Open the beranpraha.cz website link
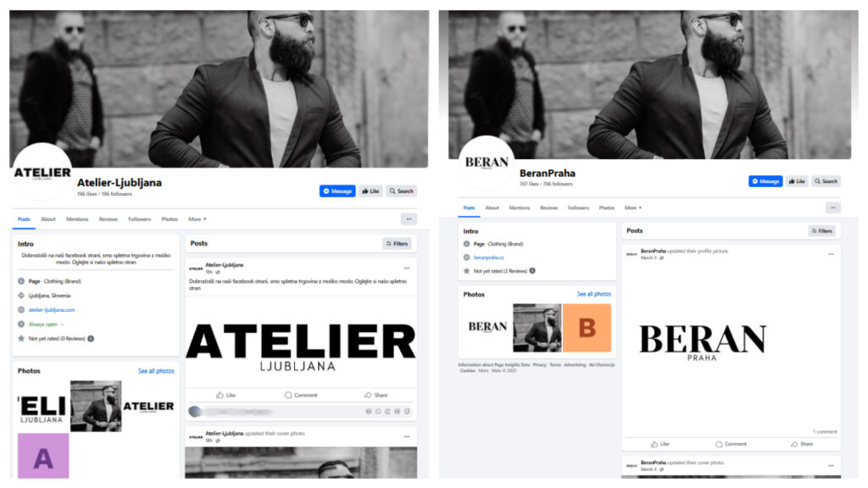This screenshot has height=488, width=868. (x=489, y=258)
